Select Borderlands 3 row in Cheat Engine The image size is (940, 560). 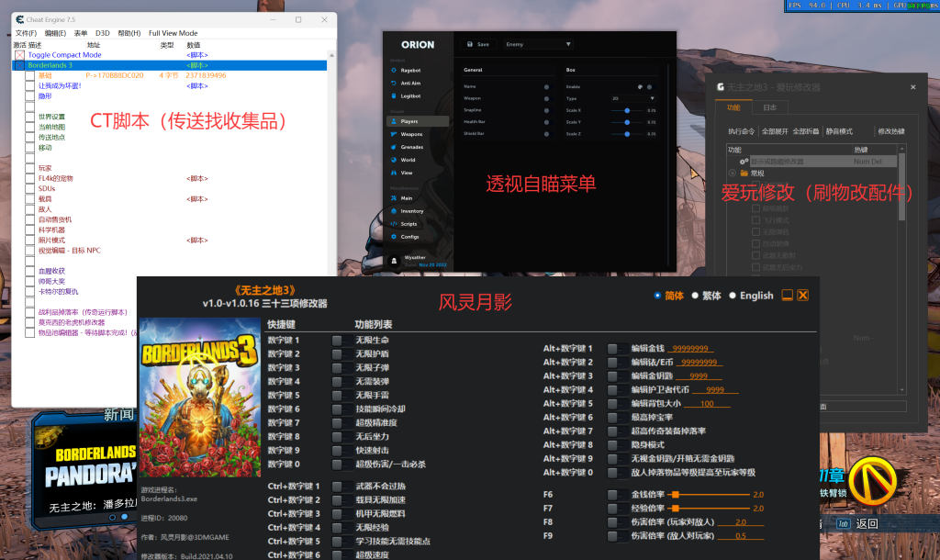[x=170, y=65]
